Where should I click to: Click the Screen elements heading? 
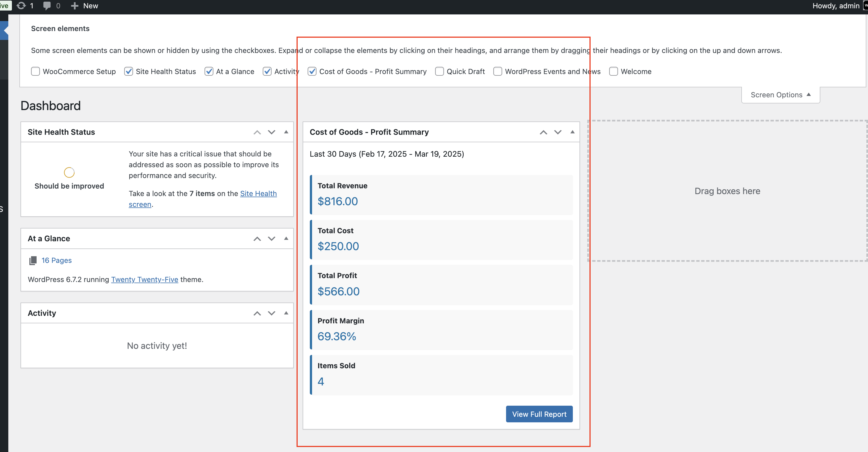60,29
